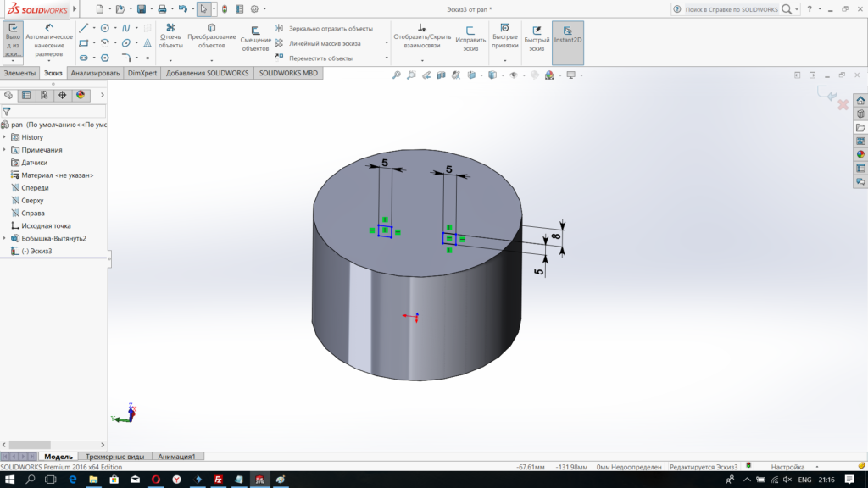This screenshot has width=868, height=488.
Task: Click Move Entities (Переместить объекты)
Action: 320,58
